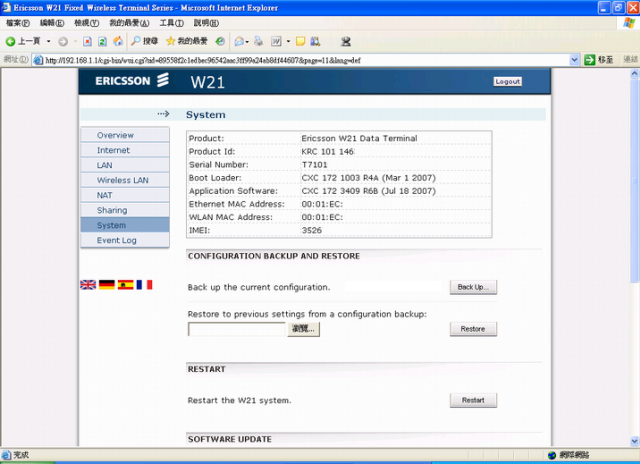Click the ERICSSON logo in the header
The width and height of the screenshot is (640, 464).
coord(132,80)
